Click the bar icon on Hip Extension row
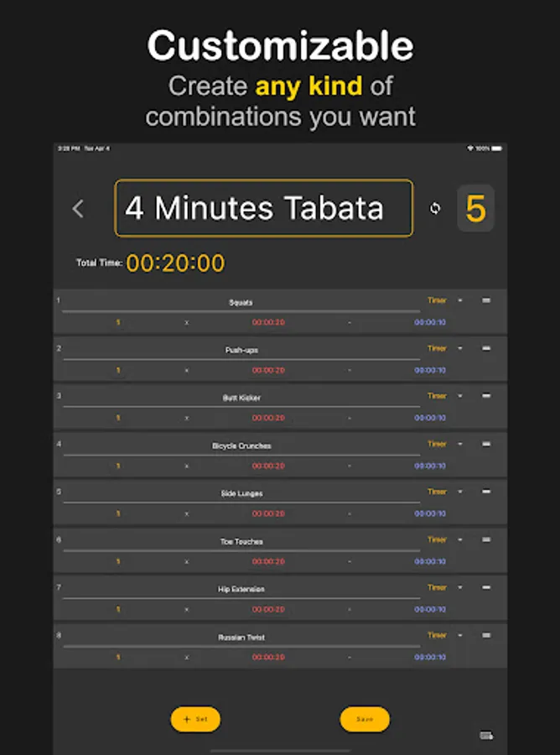The image size is (560, 755). coord(486,587)
